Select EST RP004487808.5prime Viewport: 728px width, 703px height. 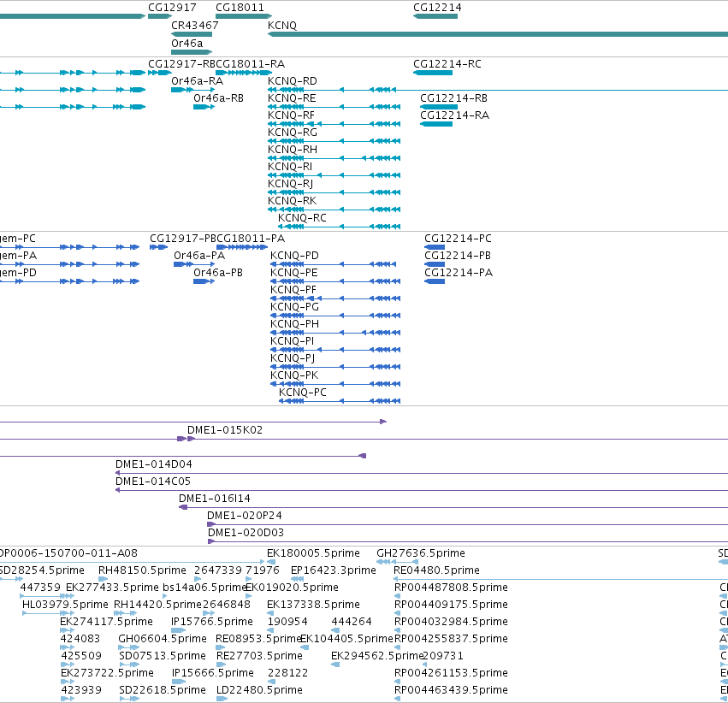[451, 587]
